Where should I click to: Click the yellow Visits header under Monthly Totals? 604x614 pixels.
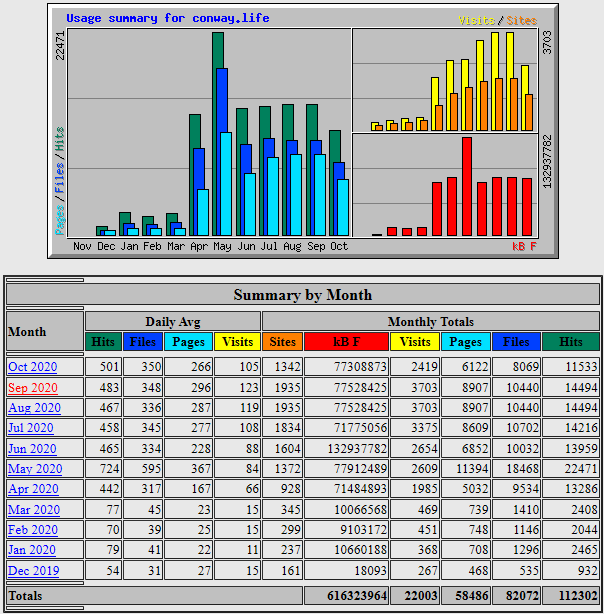click(x=415, y=341)
